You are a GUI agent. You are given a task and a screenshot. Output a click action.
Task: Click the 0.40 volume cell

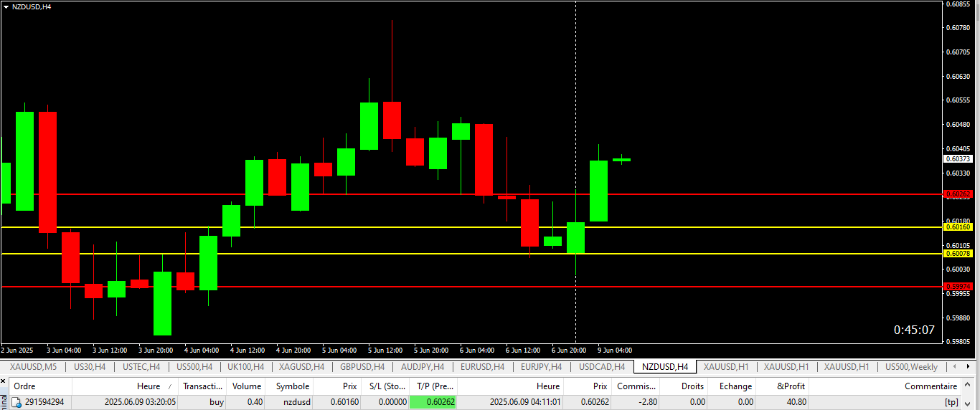pos(255,402)
